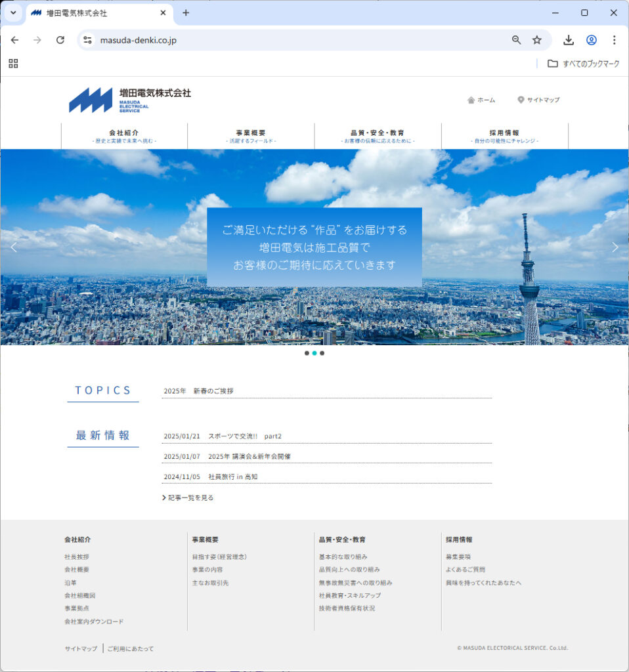The height and width of the screenshot is (672, 629).
Task: Open footer link 沿革
Action: coord(70,583)
